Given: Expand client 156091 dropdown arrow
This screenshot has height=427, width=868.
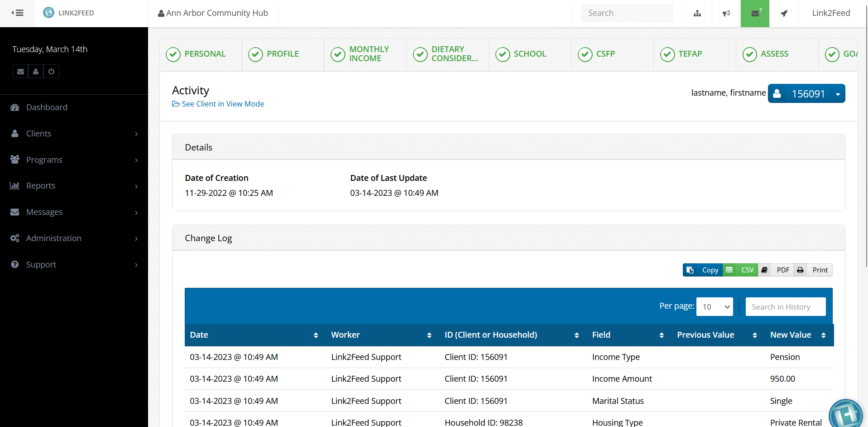Looking at the screenshot, I should tap(838, 94).
